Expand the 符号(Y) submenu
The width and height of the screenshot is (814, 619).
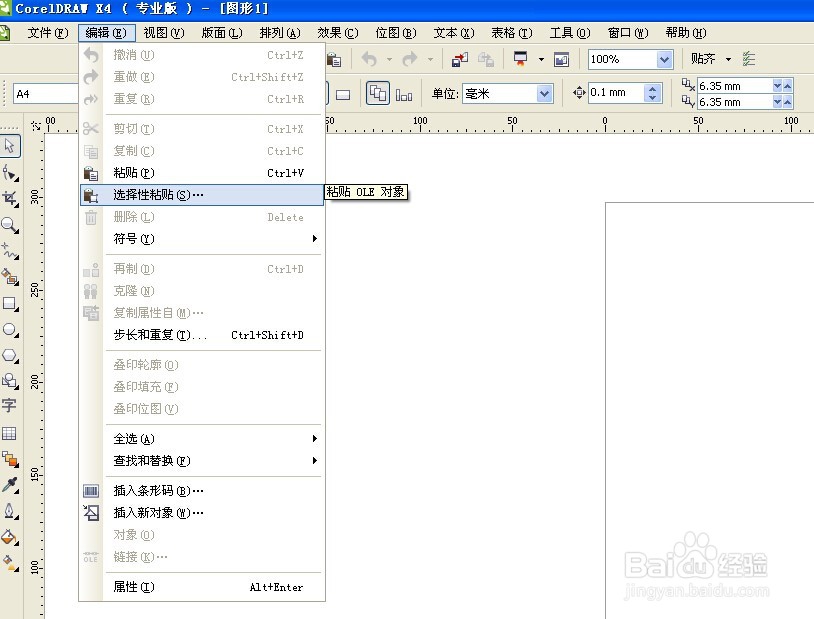click(201, 239)
